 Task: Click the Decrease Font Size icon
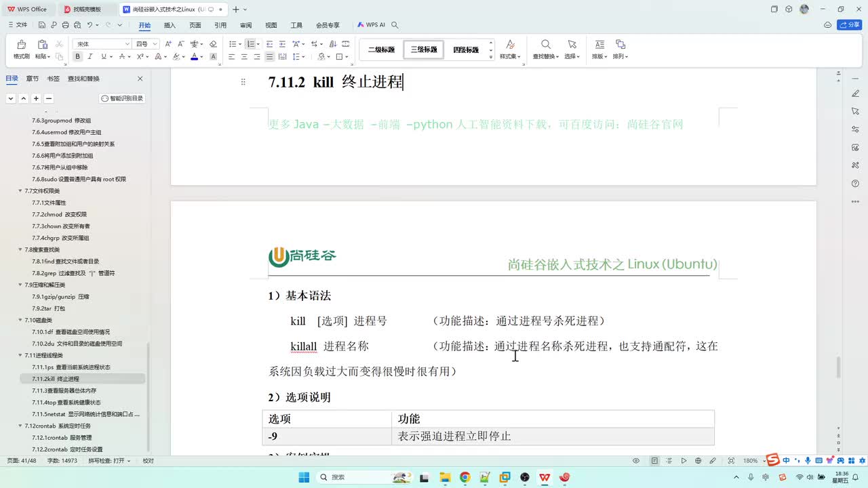tap(180, 44)
